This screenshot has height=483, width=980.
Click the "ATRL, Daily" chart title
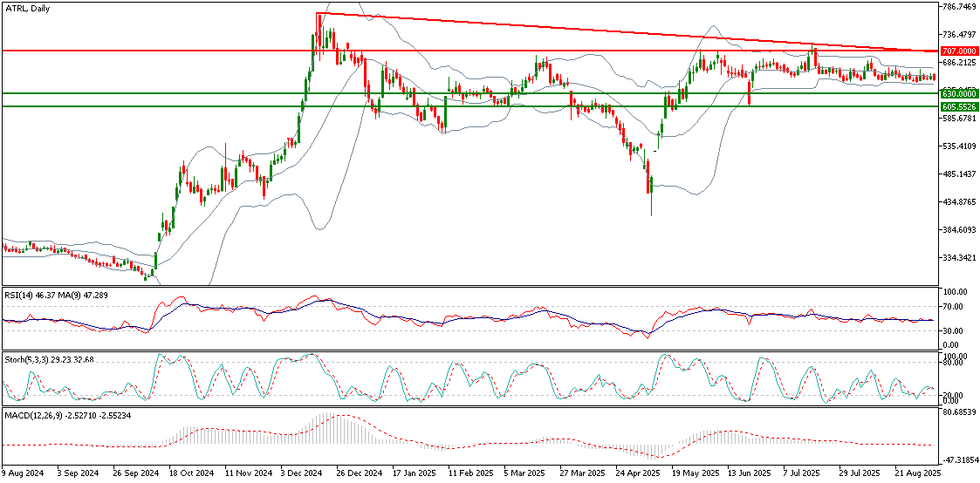click(29, 8)
